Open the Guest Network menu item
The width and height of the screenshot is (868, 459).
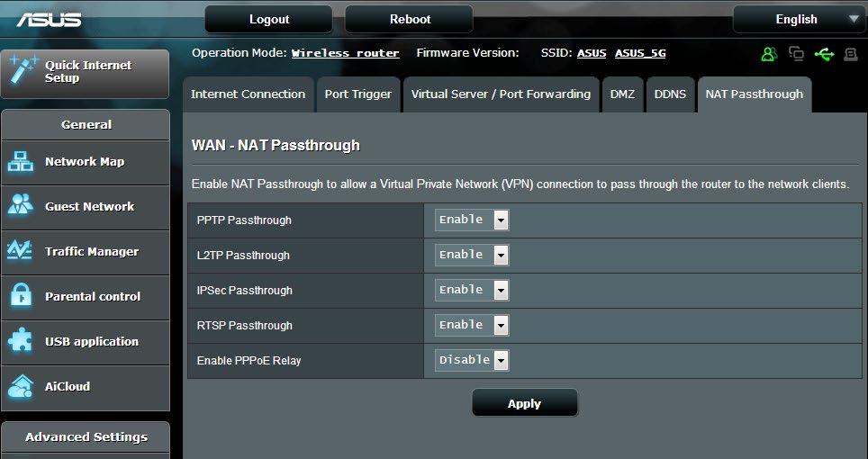pyautogui.click(x=86, y=207)
